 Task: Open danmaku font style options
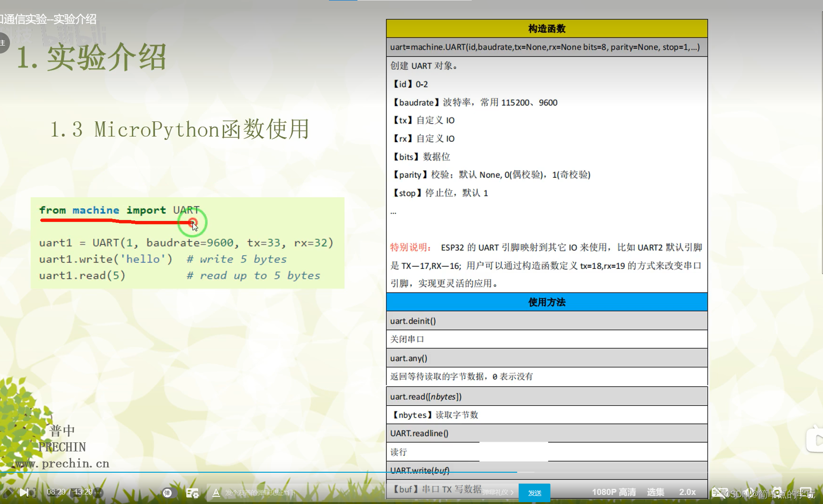216,493
